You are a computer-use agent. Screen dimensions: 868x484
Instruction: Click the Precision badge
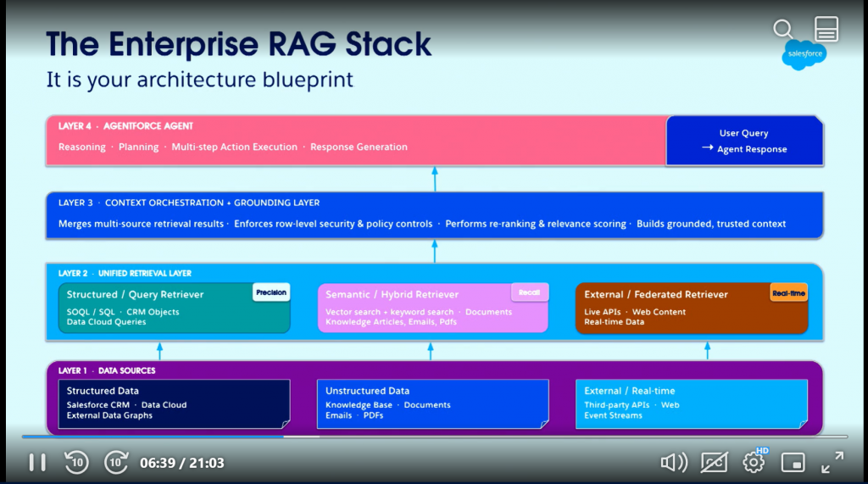pos(271,292)
